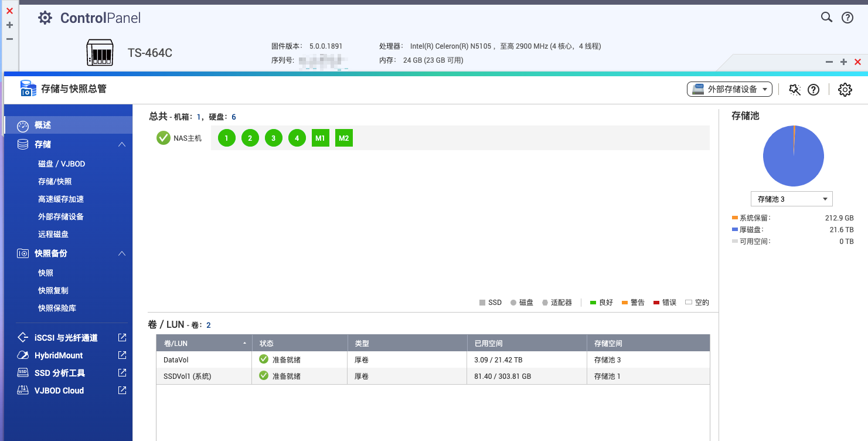This screenshot has width=868, height=441.
Task: Open SSD 分析工具 link
Action: (x=60, y=373)
